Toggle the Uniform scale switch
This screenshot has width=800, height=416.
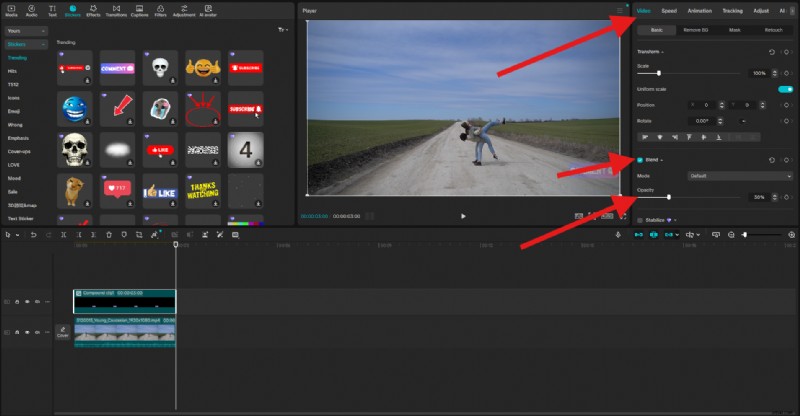[785, 89]
